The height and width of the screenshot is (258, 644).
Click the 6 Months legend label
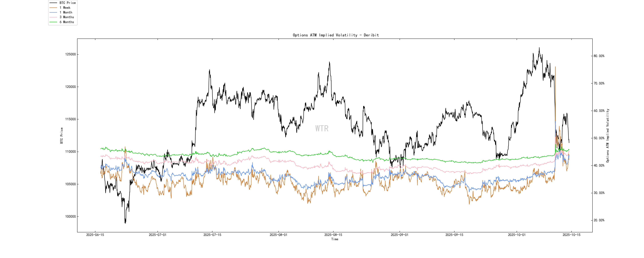coord(67,22)
